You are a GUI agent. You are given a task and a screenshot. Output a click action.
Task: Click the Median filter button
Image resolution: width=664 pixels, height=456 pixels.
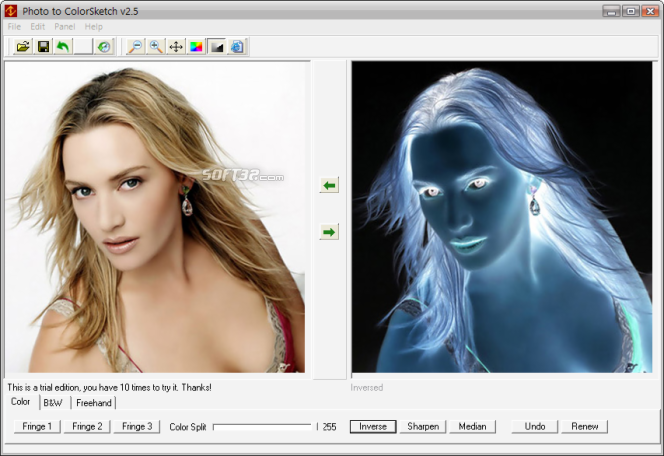472,426
